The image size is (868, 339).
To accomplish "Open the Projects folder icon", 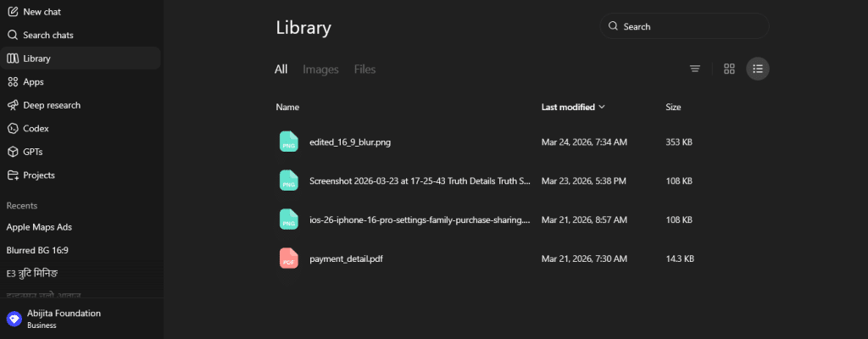I will 13,175.
